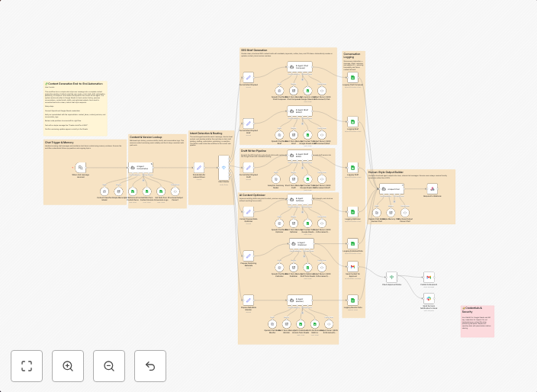537x392 pixels.
Task: Click the Chat Trigger & Memory section header
Action: (59, 143)
